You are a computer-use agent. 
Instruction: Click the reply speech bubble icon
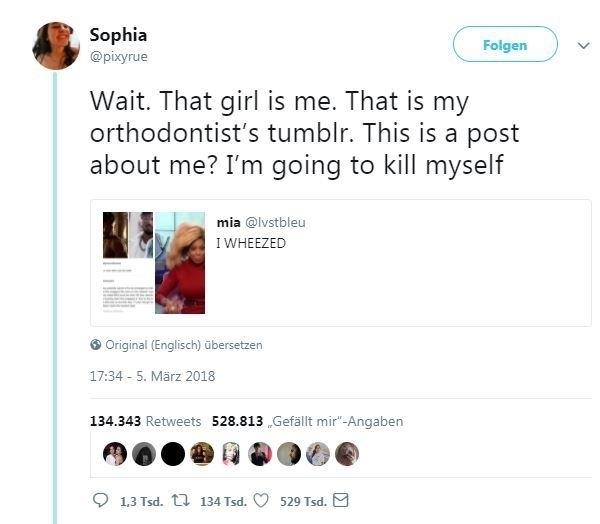(101, 500)
